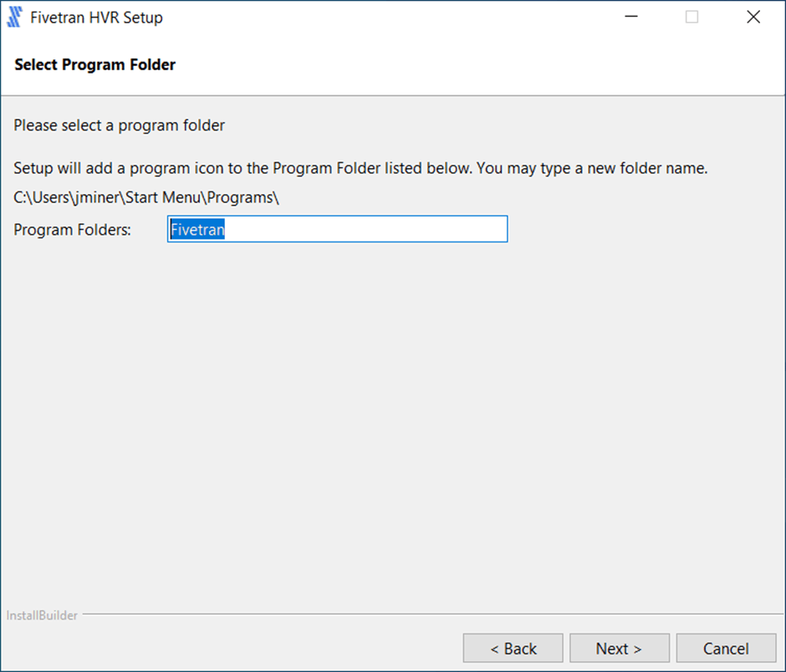Screen dimensions: 786x672
Task: Click the "Fivetran HVR Setup" window title
Action: pyautogui.click(x=96, y=18)
